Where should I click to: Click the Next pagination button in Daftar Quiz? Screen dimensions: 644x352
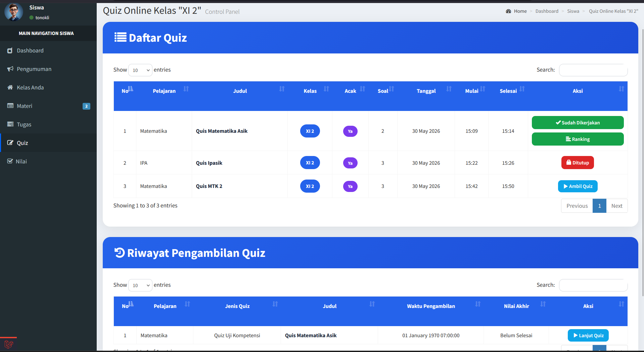point(617,206)
